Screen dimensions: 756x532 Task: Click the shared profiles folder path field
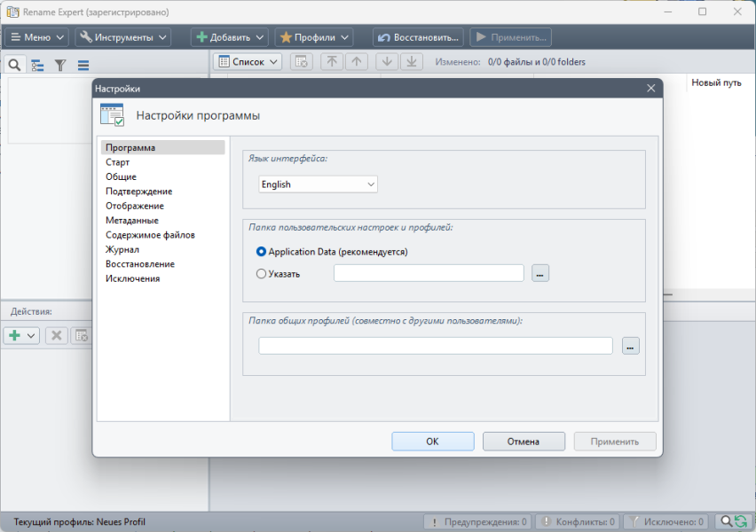tap(436, 346)
